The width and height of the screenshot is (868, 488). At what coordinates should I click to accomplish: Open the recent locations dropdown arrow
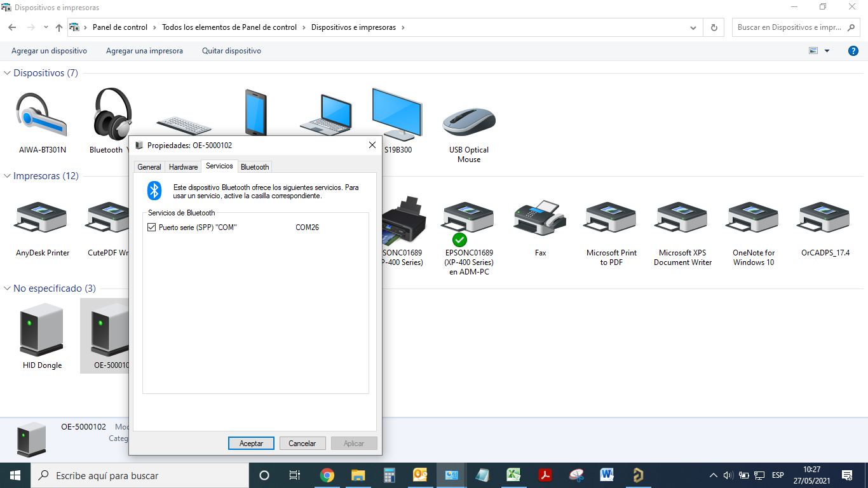click(46, 27)
